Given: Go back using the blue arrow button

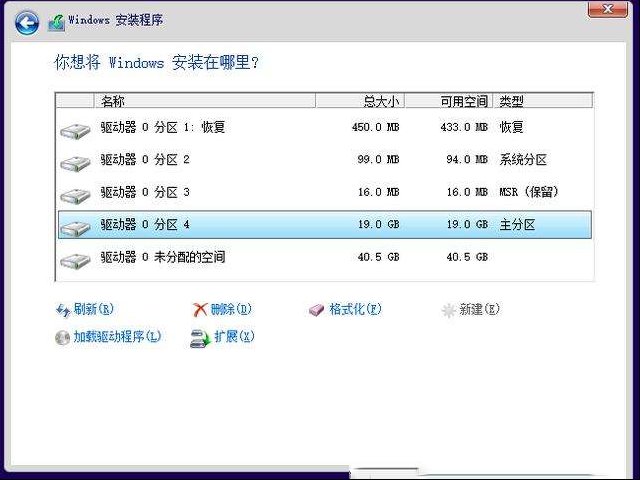Looking at the screenshot, I should (27, 22).
